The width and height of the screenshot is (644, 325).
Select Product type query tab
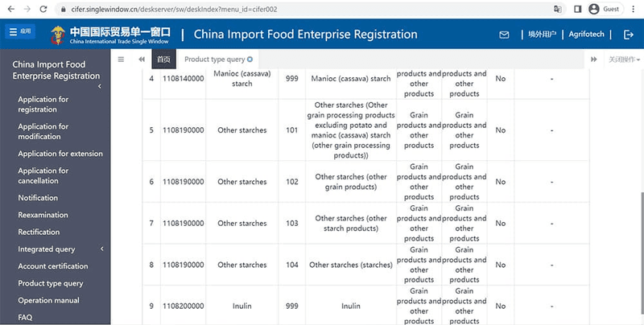point(213,60)
